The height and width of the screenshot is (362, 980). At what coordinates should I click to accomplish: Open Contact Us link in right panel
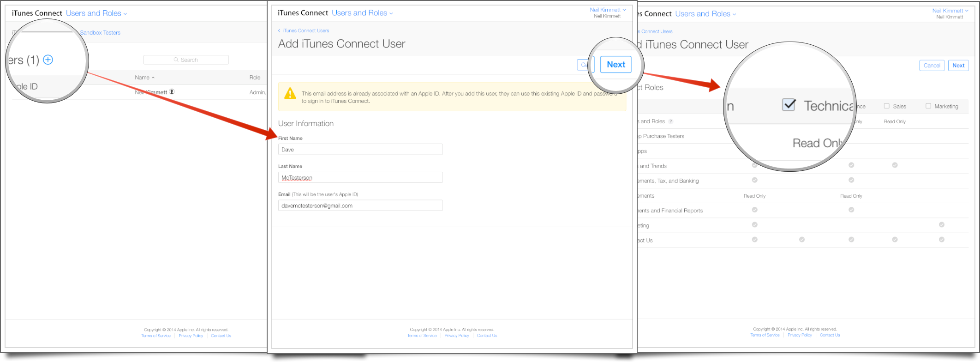(830, 335)
